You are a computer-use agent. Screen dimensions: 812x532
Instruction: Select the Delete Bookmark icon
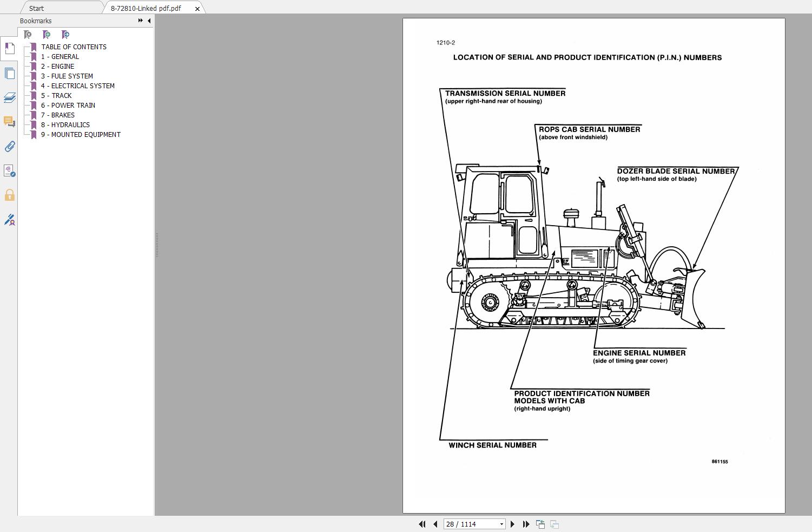click(27, 34)
